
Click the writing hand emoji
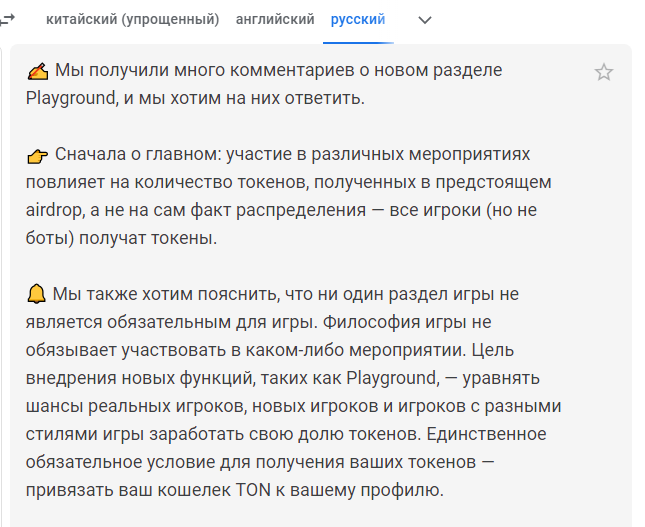pos(38,71)
